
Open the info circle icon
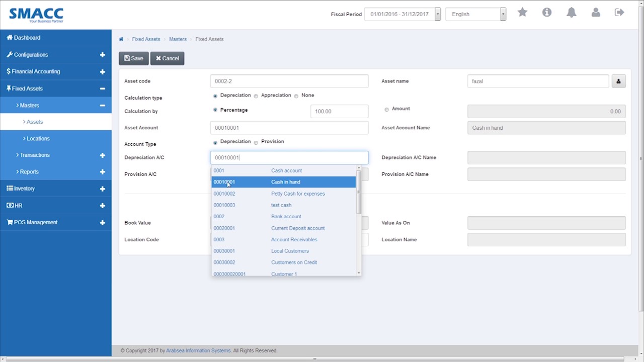[547, 13]
